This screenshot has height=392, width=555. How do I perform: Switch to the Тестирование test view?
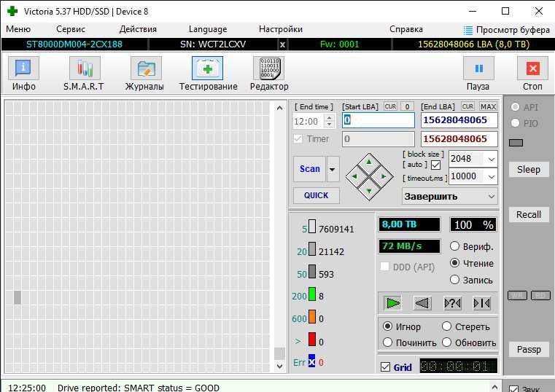[208, 74]
